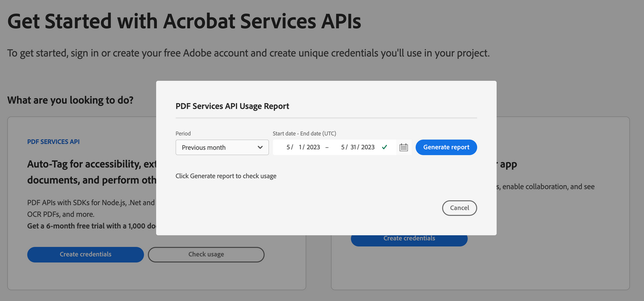Viewport: 644px width, 301px height.
Task: Edit the start date day field
Action: point(301,147)
